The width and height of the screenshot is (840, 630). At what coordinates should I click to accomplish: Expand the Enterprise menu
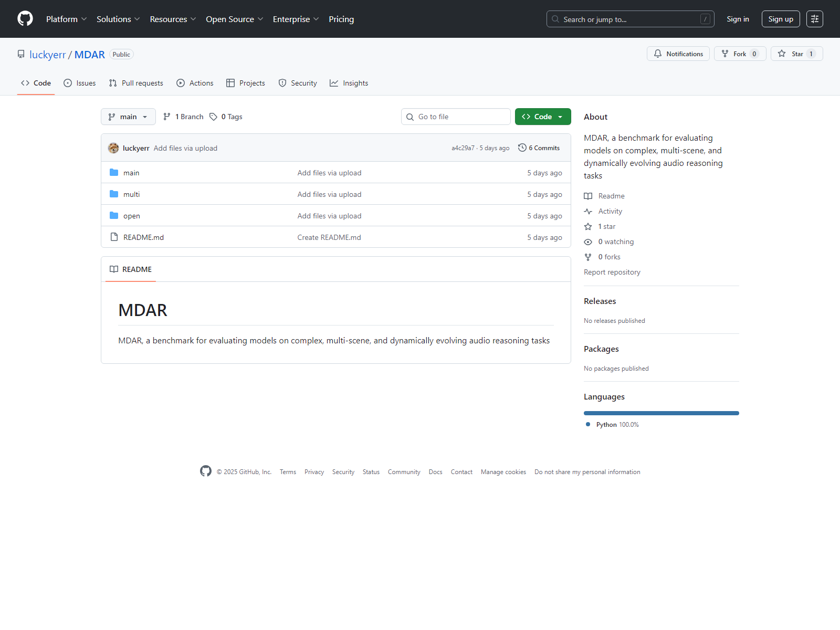click(296, 19)
